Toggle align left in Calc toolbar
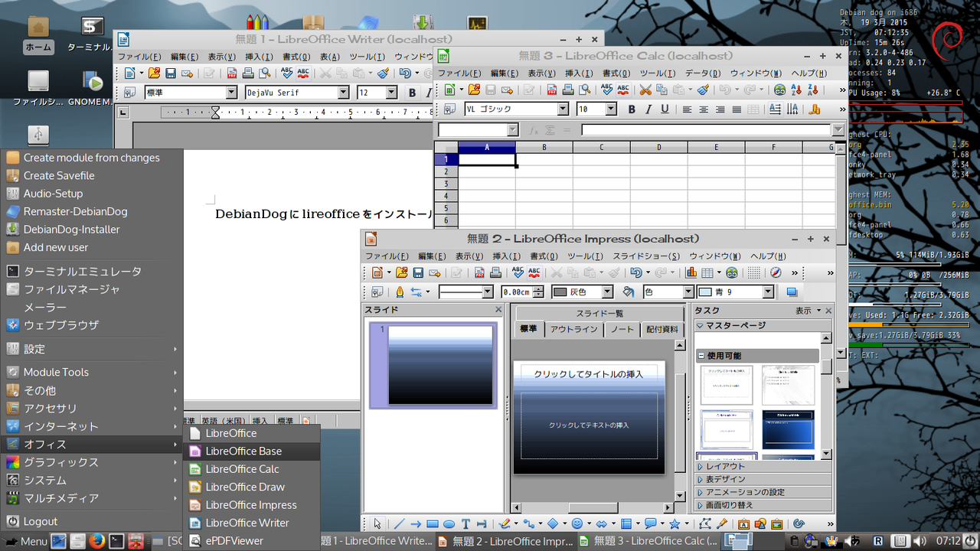Viewport: 980px width, 551px height. click(x=687, y=109)
